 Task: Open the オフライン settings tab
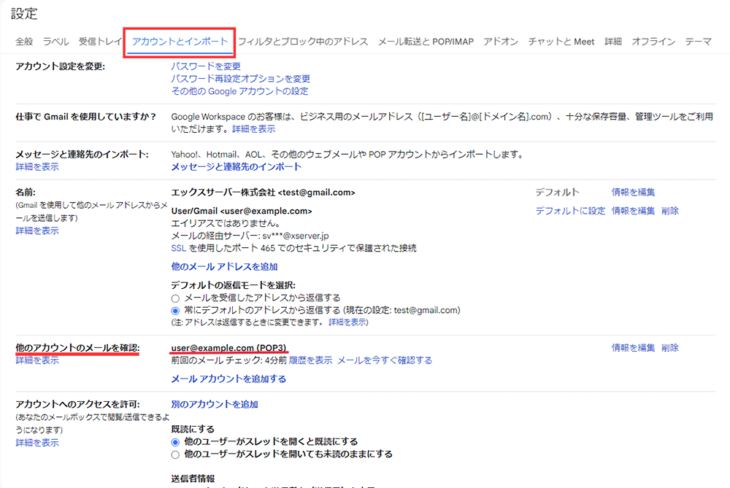pos(653,42)
